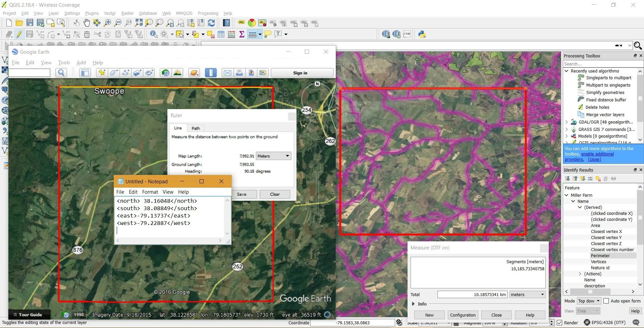The width and height of the screenshot is (644, 328).
Task: Click the QGIS Zoom Out magnifier
Action: click(x=118, y=23)
